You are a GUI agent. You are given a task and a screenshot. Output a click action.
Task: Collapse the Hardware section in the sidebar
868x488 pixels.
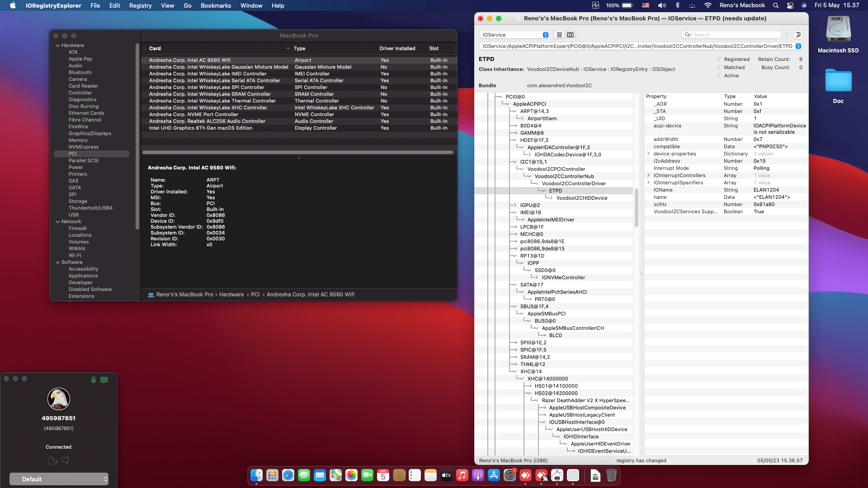[x=57, y=45]
